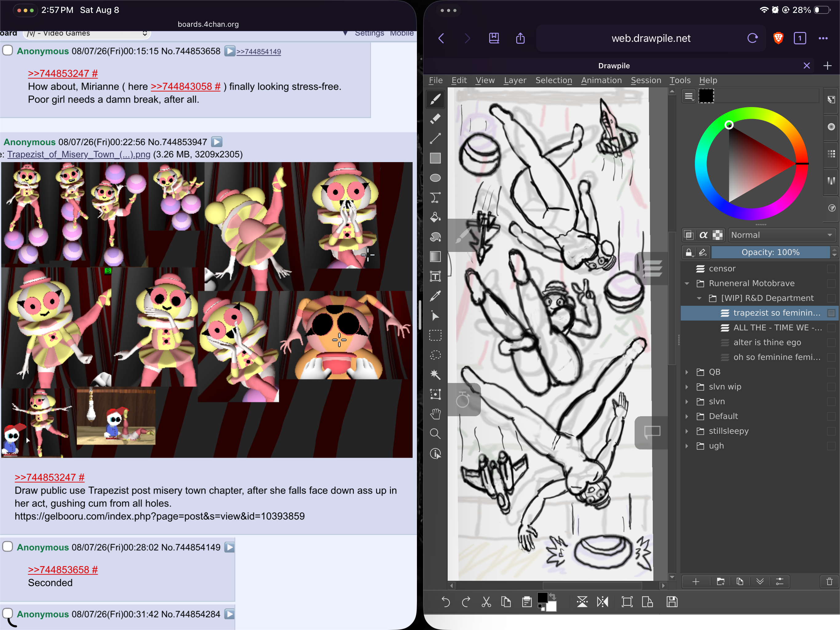Select the text tool in Drawpile
Image resolution: width=840 pixels, height=630 pixels.
tap(435, 276)
